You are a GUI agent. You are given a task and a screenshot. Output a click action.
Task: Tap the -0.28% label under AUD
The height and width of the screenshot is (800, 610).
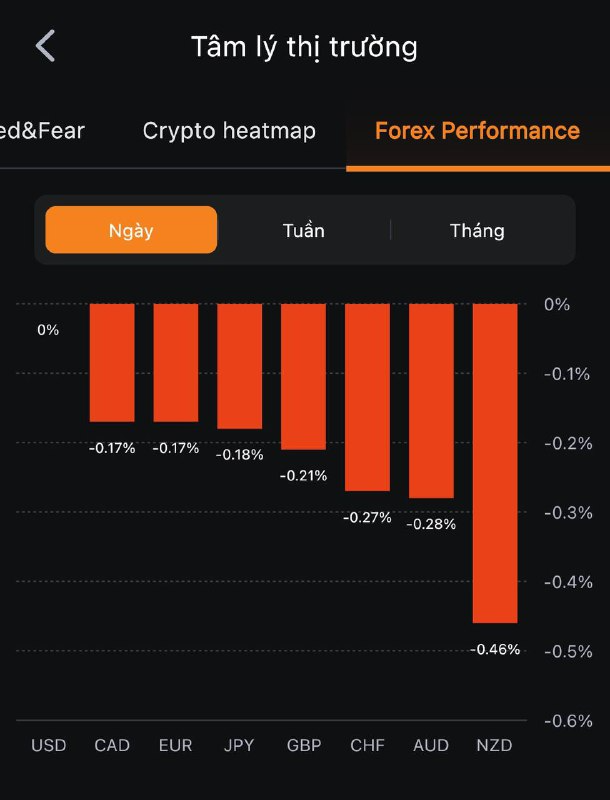[431, 524]
